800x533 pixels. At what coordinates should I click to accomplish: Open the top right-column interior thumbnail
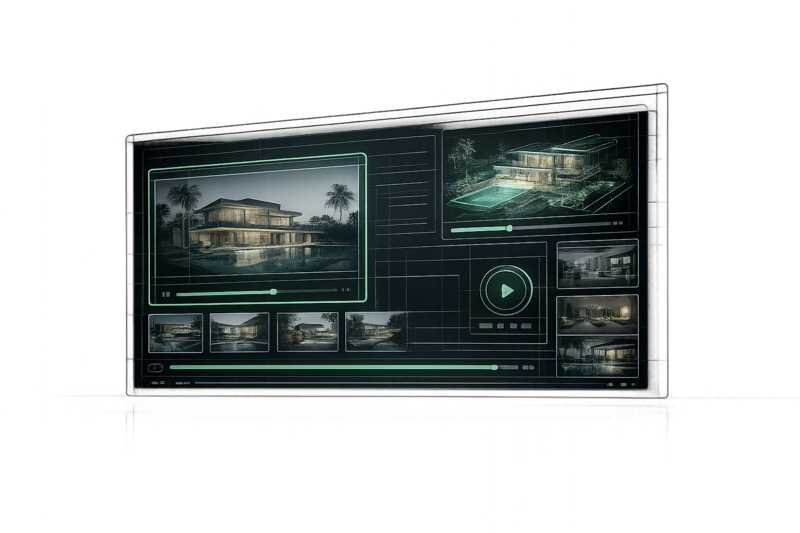(x=597, y=265)
